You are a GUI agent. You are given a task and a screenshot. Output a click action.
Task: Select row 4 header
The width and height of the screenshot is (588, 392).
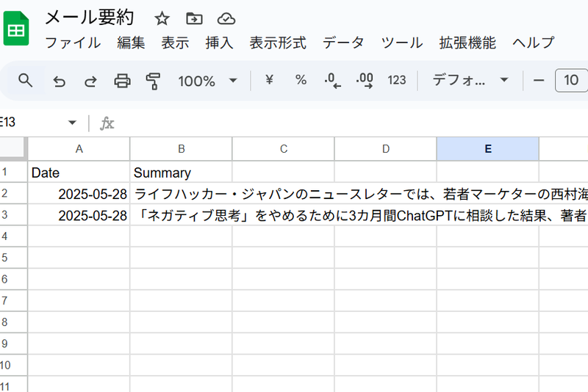(13, 236)
